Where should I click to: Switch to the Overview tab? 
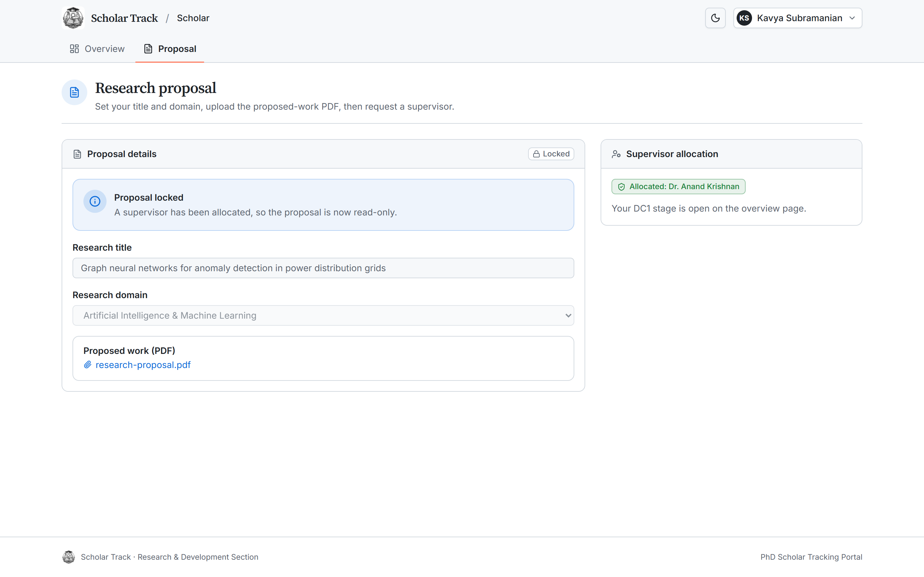click(97, 49)
